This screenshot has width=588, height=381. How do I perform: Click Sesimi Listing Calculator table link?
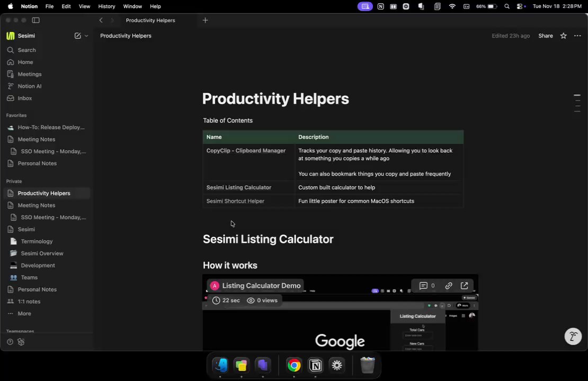coord(238,187)
